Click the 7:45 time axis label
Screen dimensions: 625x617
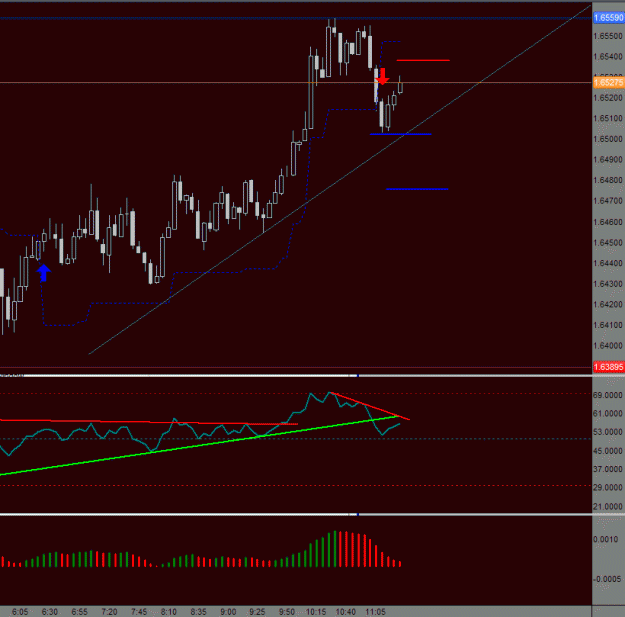[139, 612]
